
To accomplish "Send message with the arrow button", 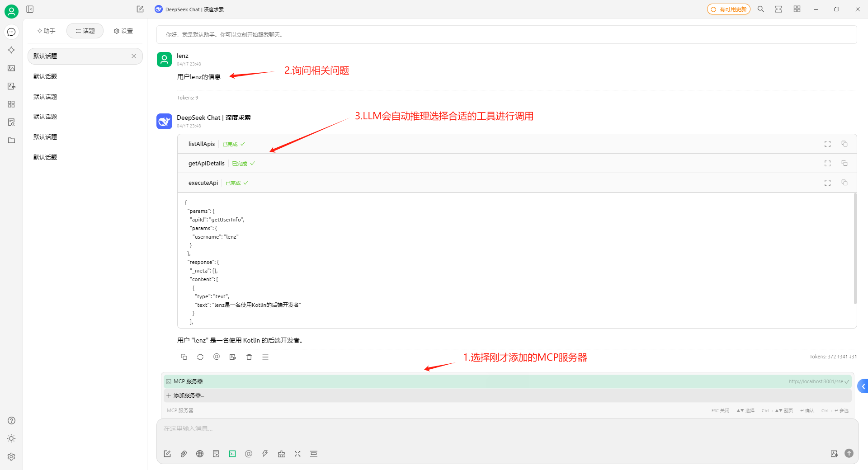I will [x=849, y=453].
